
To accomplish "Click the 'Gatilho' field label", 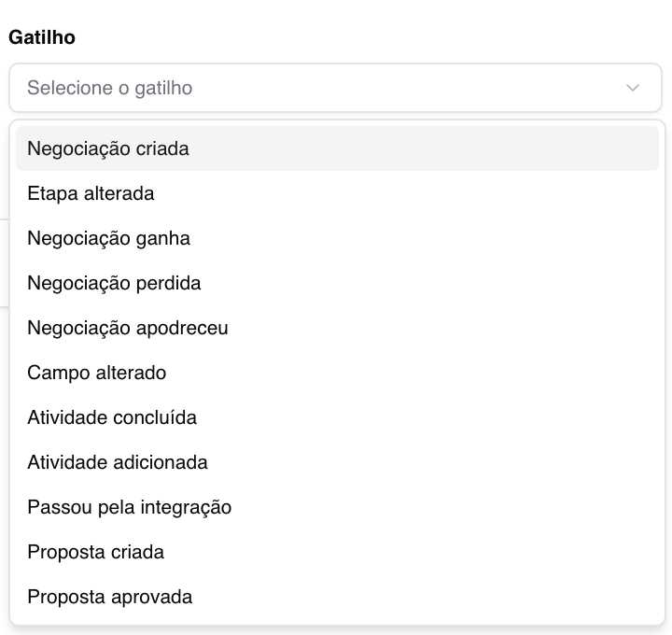I will click(42, 37).
